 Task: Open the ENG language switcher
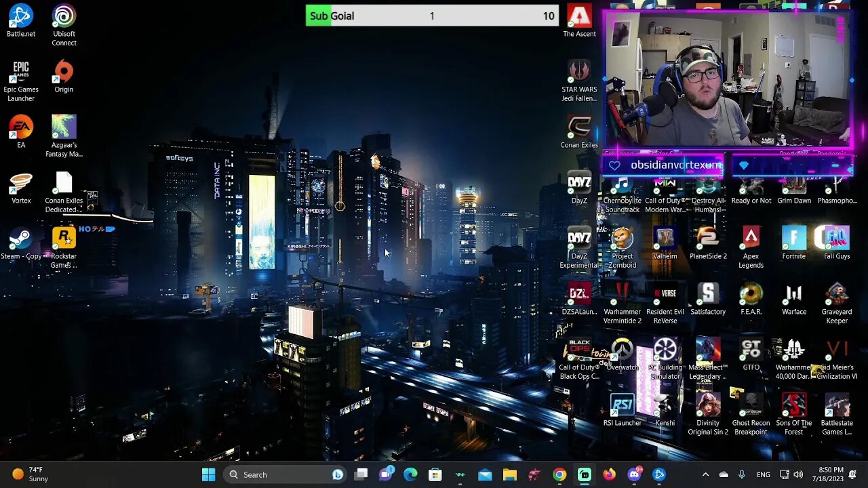coord(764,474)
